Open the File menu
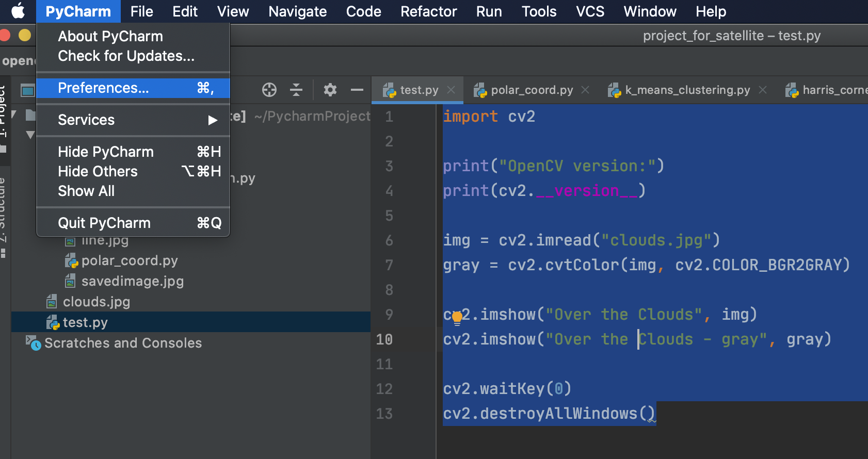Viewport: 868px width, 459px height. (141, 11)
